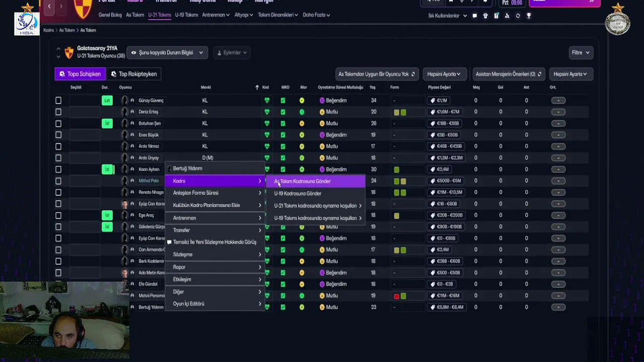This screenshot has width=644, height=362.
Task: Click the chat bubble icon in top toolbar
Action: tap(474, 16)
